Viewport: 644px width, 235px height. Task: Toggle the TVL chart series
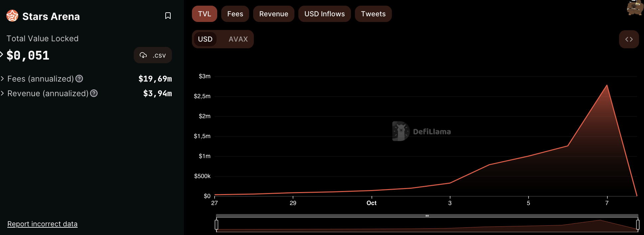pyautogui.click(x=205, y=14)
